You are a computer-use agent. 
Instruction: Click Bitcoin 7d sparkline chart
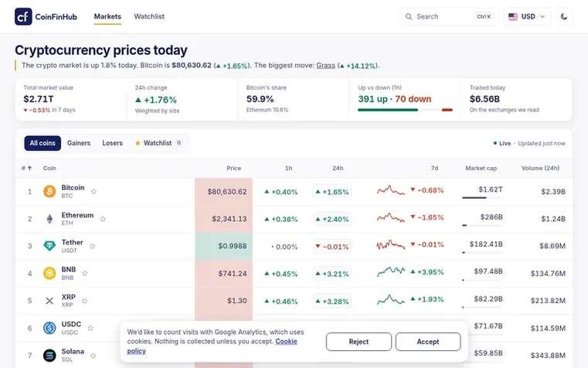click(391, 190)
